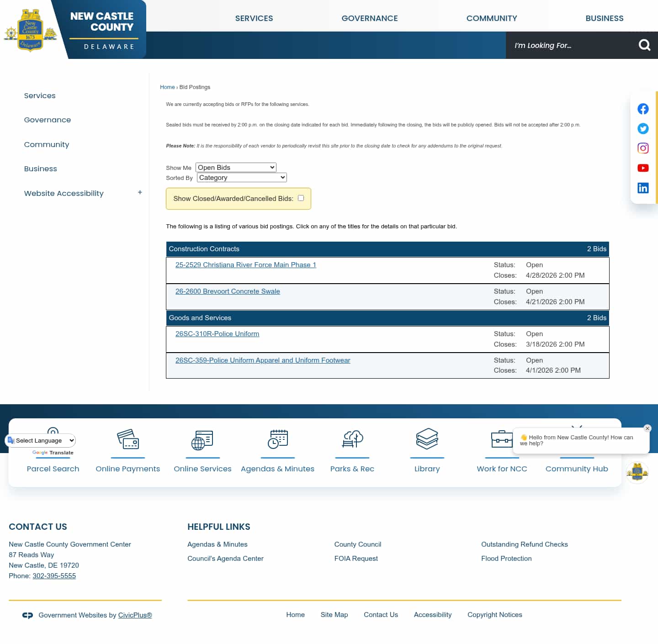
Task: Open the LinkedIn social media icon
Action: [x=643, y=188]
